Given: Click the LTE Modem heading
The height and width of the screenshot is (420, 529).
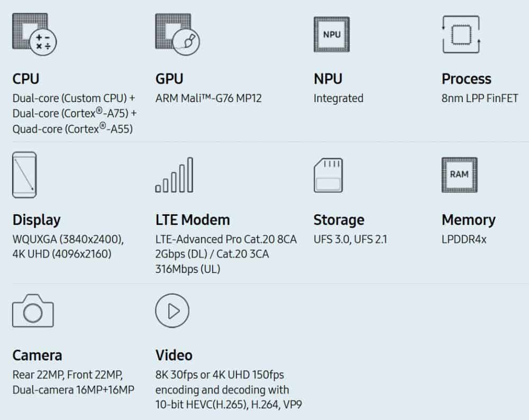Looking at the screenshot, I should 193,220.
